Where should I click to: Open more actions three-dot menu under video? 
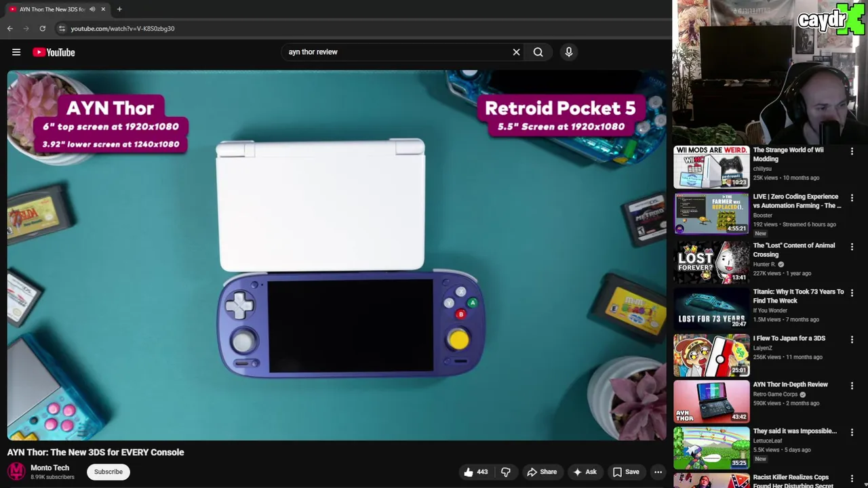tap(658, 472)
